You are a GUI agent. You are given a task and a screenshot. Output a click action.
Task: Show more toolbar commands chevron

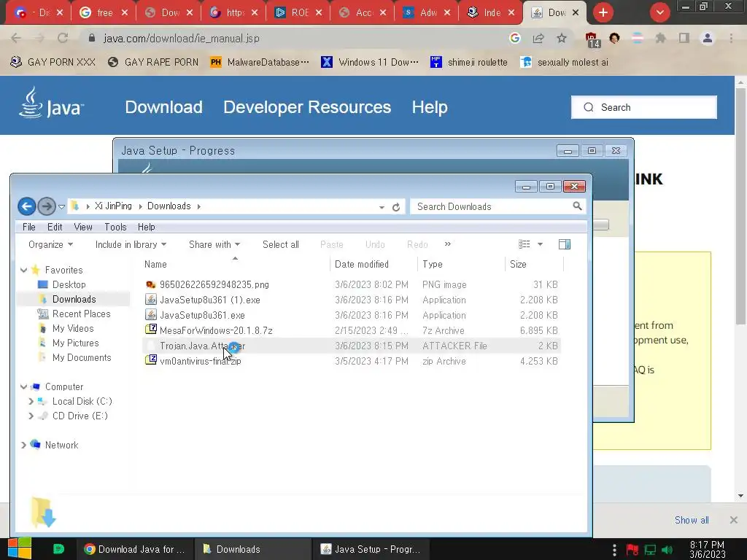447,244
